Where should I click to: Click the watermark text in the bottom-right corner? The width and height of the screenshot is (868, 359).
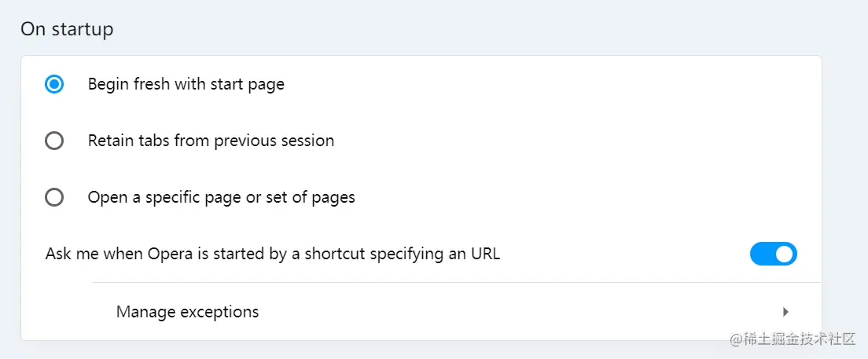[793, 339]
